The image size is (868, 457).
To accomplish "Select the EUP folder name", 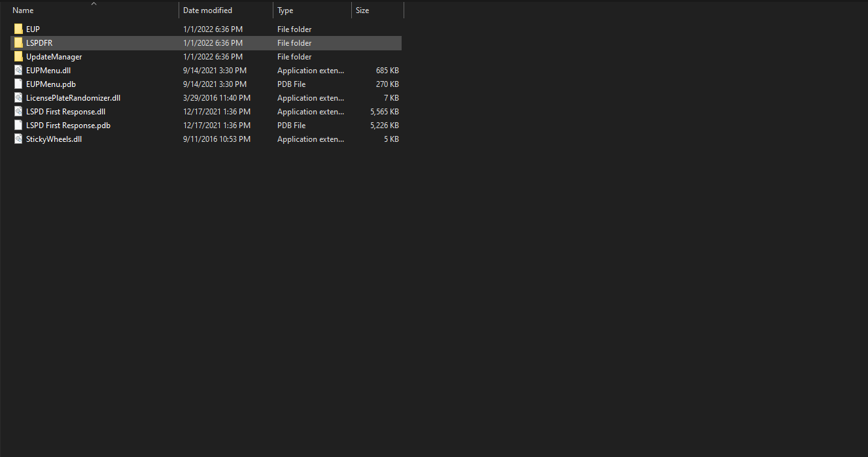I will (33, 29).
